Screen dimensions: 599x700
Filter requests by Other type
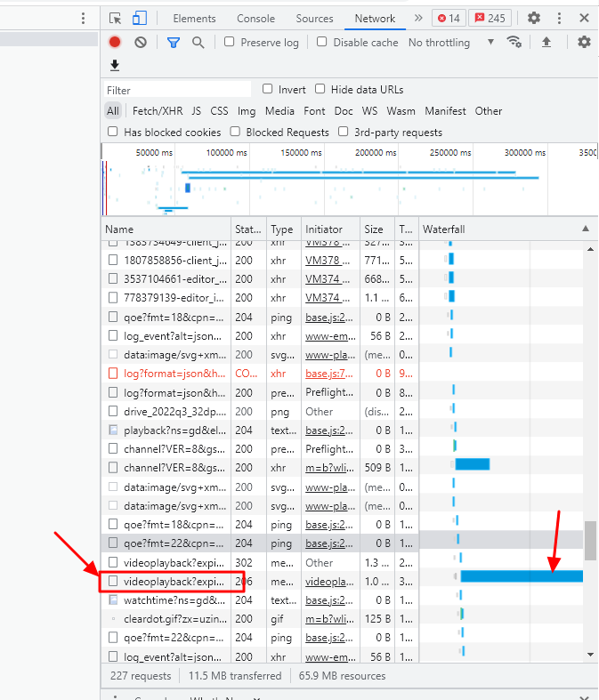489,110
